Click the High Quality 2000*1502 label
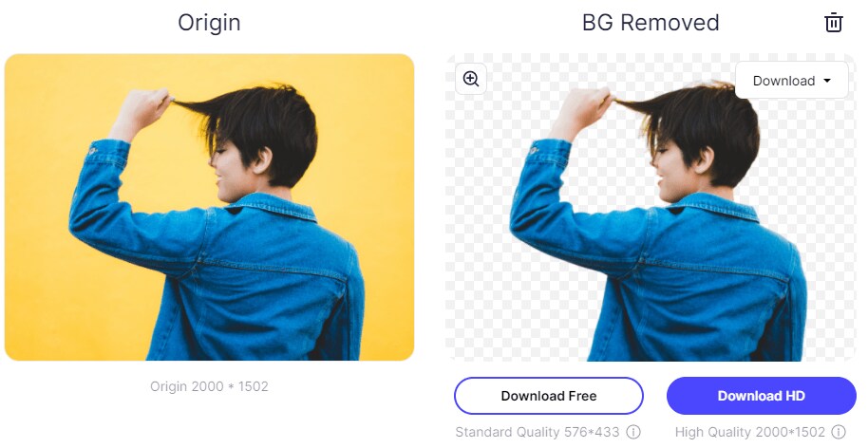Viewport: 868px width, 448px height. [750, 432]
